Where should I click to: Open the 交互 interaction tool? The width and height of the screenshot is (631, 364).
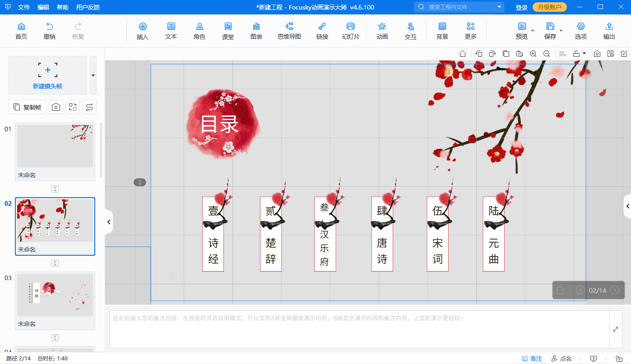coord(411,31)
